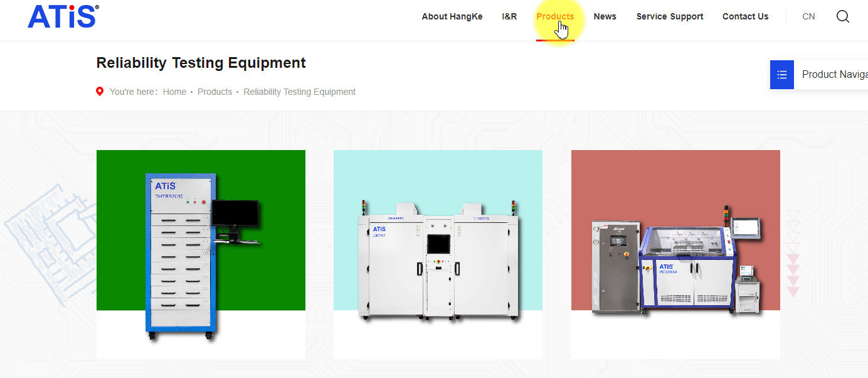Click the column of triangles at right edge
Viewport: 868px width, 378px height.
point(793,254)
